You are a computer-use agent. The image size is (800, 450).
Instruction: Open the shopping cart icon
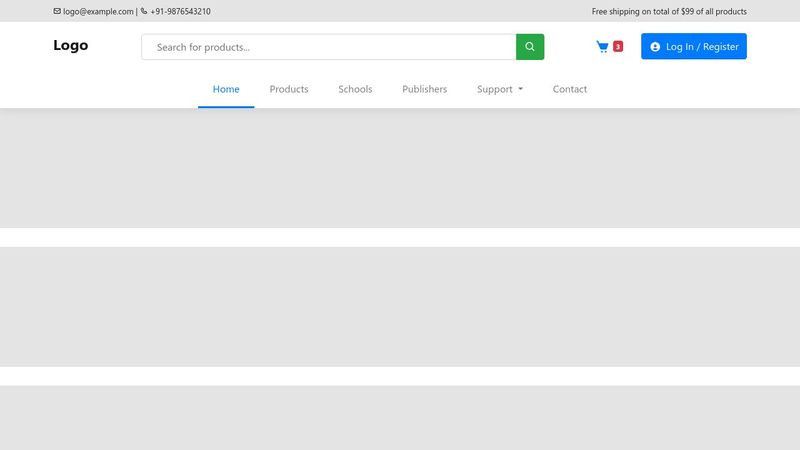click(602, 47)
